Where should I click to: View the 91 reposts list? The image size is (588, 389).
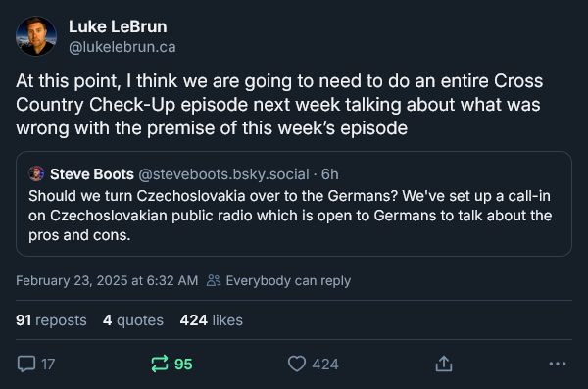tap(51, 320)
